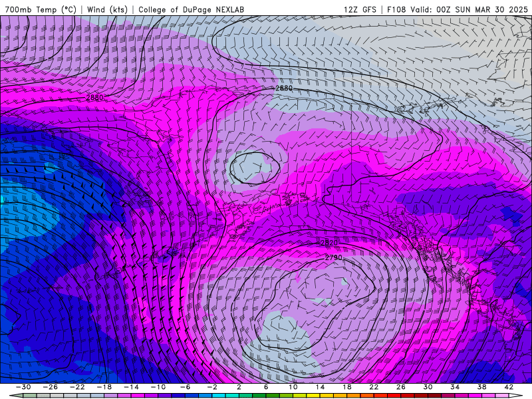This screenshot has width=532, height=399.
Task: Click the −10 colorbar scale label
Action: [158, 387]
